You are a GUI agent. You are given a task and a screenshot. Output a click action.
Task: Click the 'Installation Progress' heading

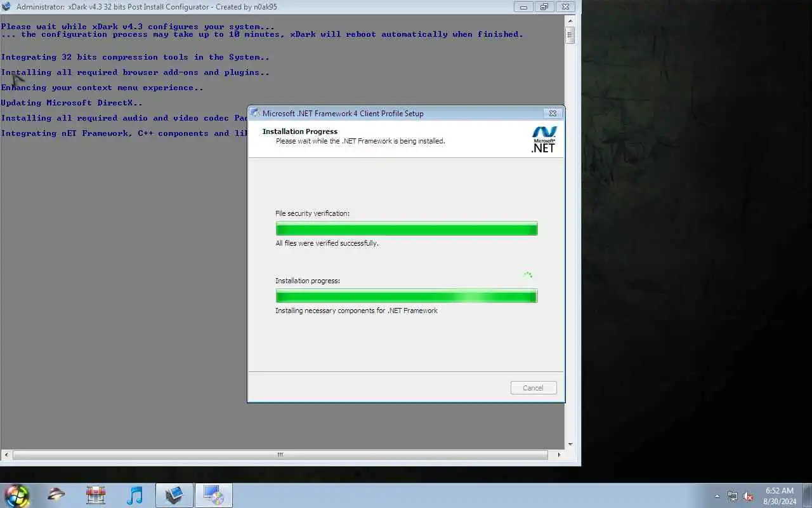300,131
